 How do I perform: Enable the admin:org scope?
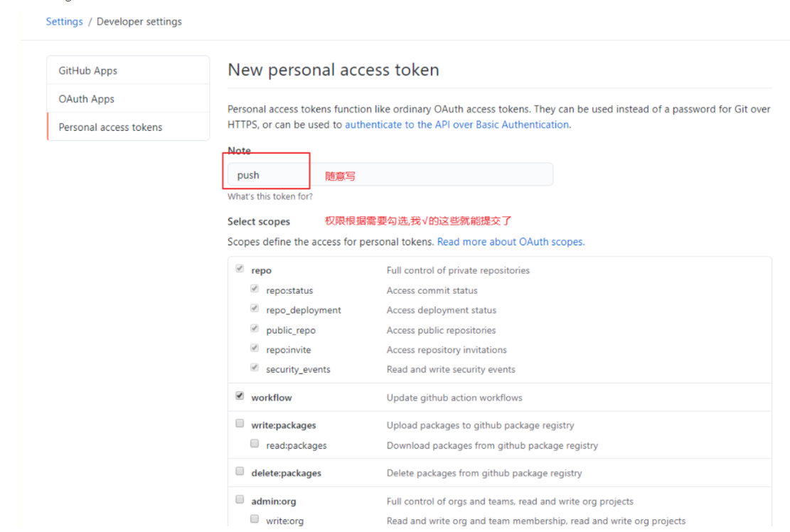click(x=240, y=499)
